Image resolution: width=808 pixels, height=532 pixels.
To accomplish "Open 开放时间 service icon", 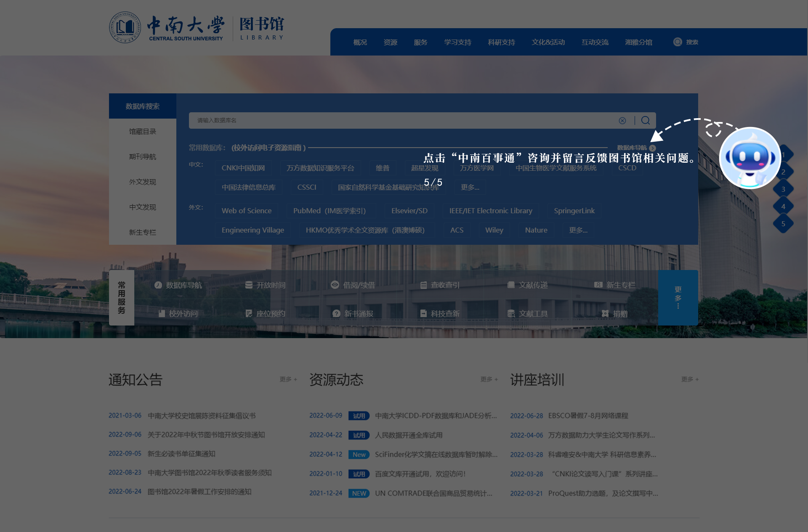I will coord(249,285).
